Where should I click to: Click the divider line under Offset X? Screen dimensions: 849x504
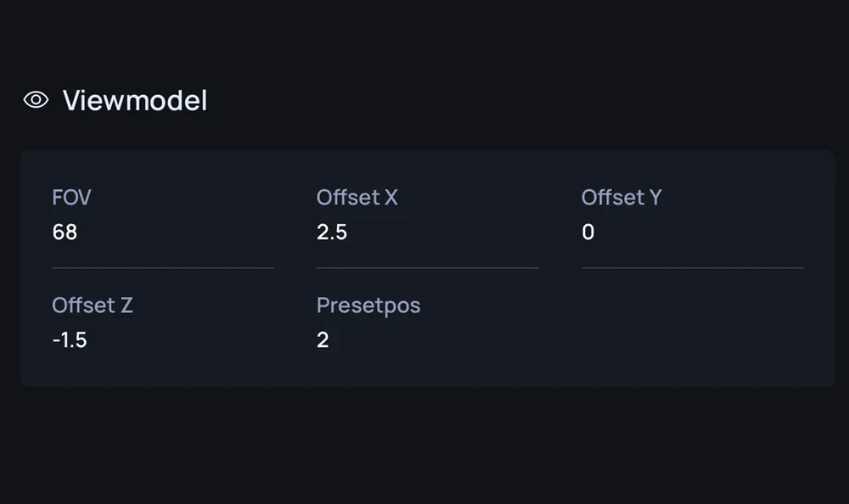click(x=428, y=267)
